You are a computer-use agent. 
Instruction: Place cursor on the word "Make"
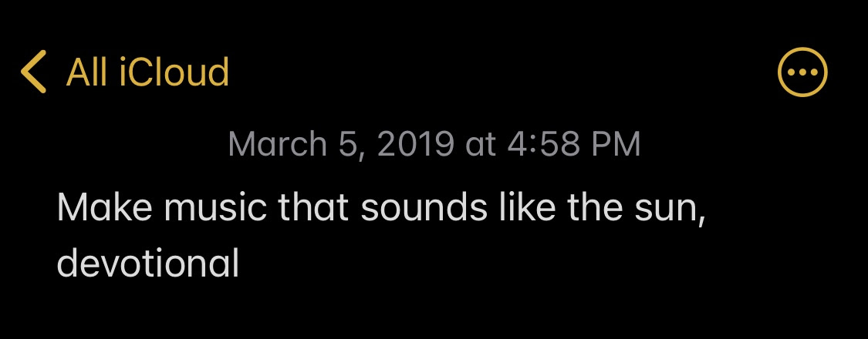(105, 206)
